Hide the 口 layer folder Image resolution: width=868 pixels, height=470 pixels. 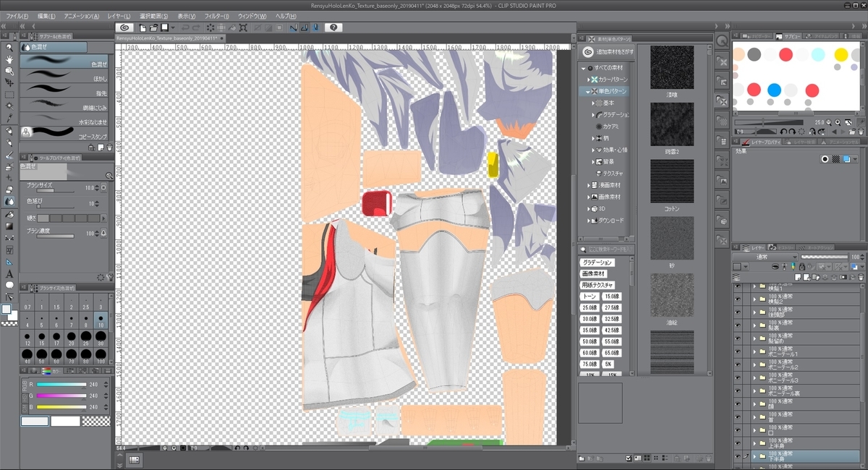(x=737, y=430)
